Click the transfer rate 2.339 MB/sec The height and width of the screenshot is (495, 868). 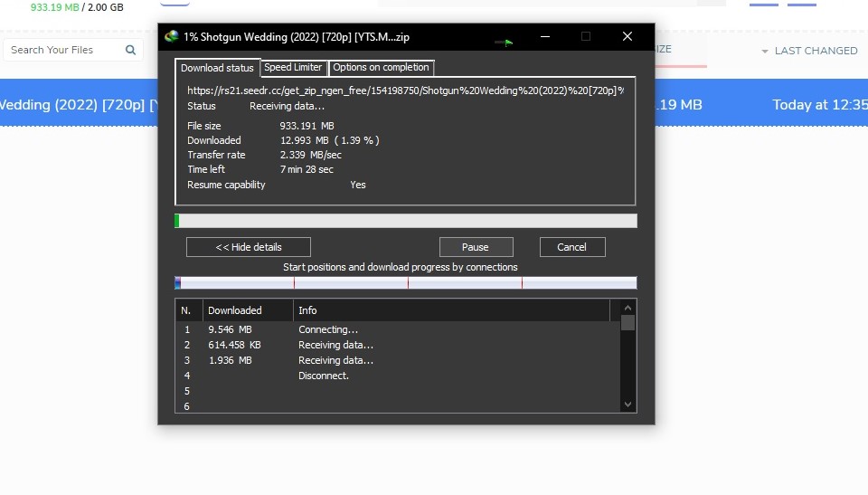pyautogui.click(x=310, y=155)
